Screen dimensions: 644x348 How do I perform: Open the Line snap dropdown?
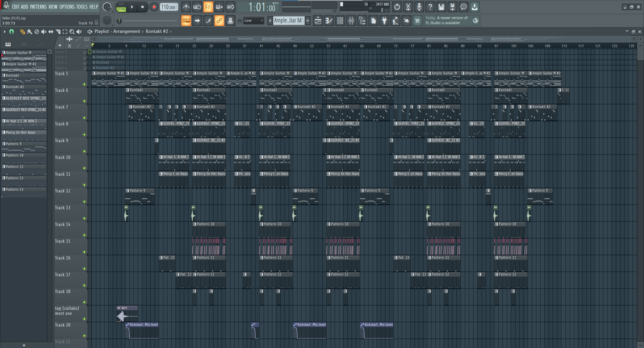[253, 21]
